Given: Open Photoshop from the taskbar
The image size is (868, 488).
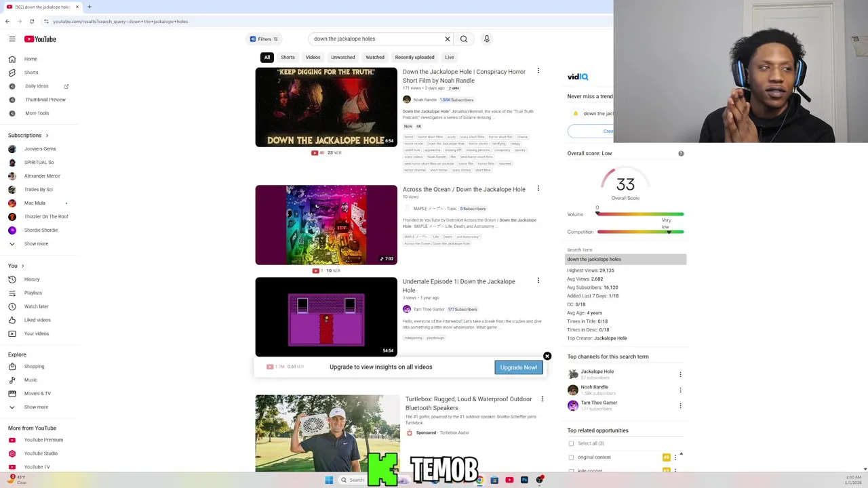Looking at the screenshot, I should (x=524, y=480).
